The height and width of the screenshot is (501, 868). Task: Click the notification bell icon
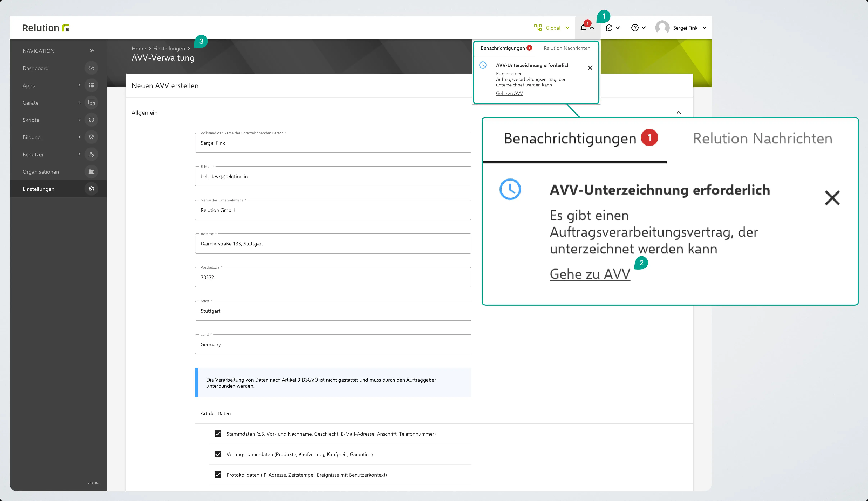point(583,28)
